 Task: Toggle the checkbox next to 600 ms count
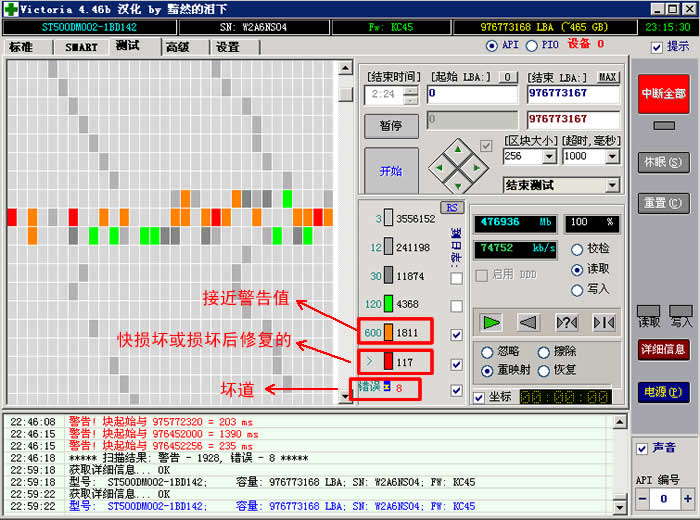(x=456, y=334)
